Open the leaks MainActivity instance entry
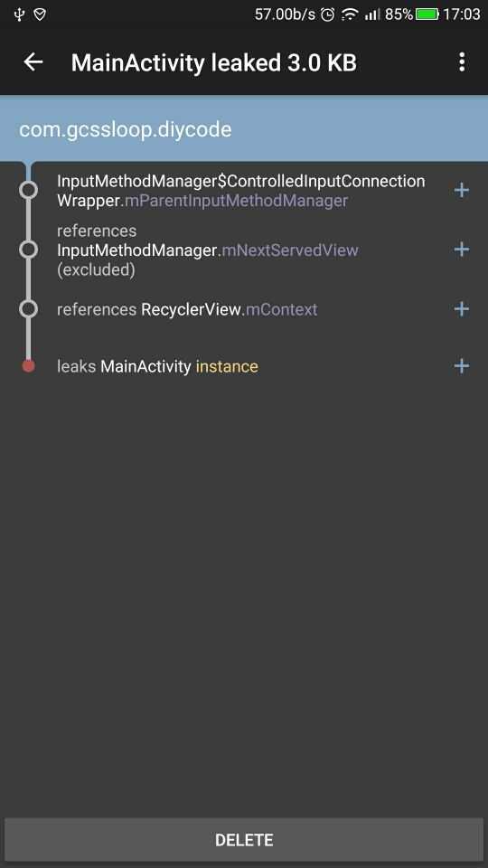Image resolution: width=488 pixels, height=868 pixels. (157, 366)
